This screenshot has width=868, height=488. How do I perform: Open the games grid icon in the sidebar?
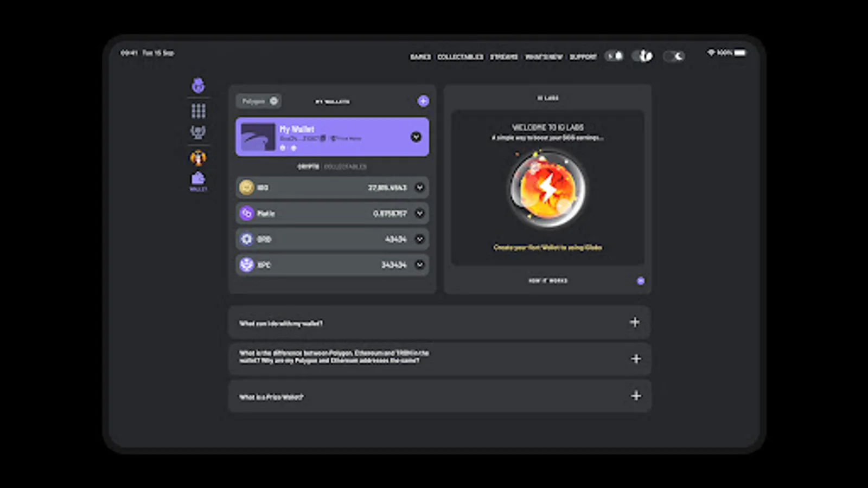[198, 111]
